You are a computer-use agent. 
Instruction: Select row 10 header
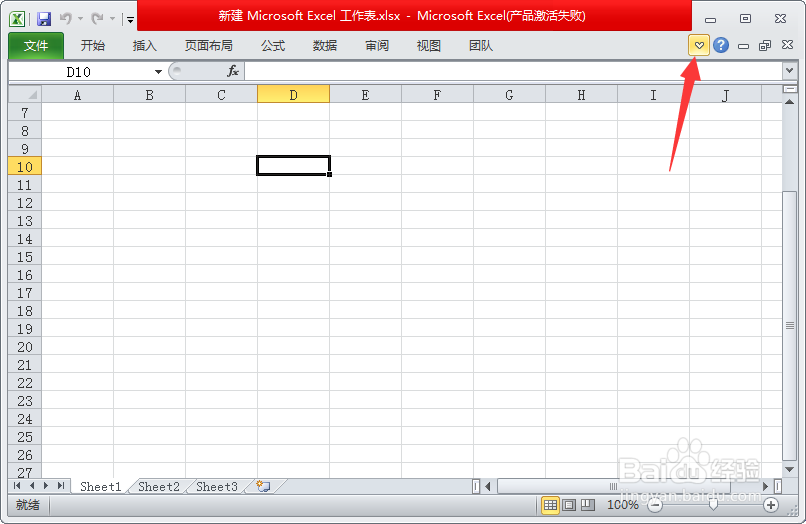pyautogui.click(x=25, y=167)
